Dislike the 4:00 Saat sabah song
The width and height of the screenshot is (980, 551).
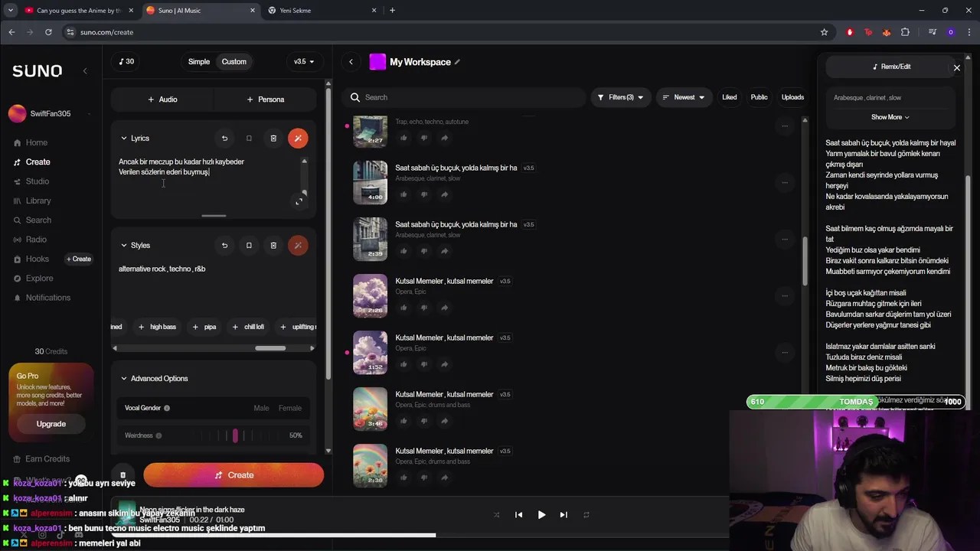(424, 194)
